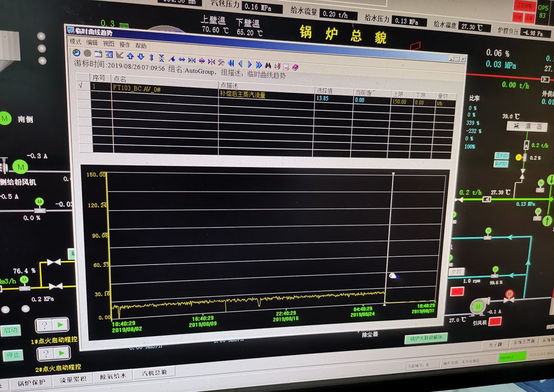554x392 pixels.
Task: Click the 锅炉大联锁解除 button
Action: point(426,338)
